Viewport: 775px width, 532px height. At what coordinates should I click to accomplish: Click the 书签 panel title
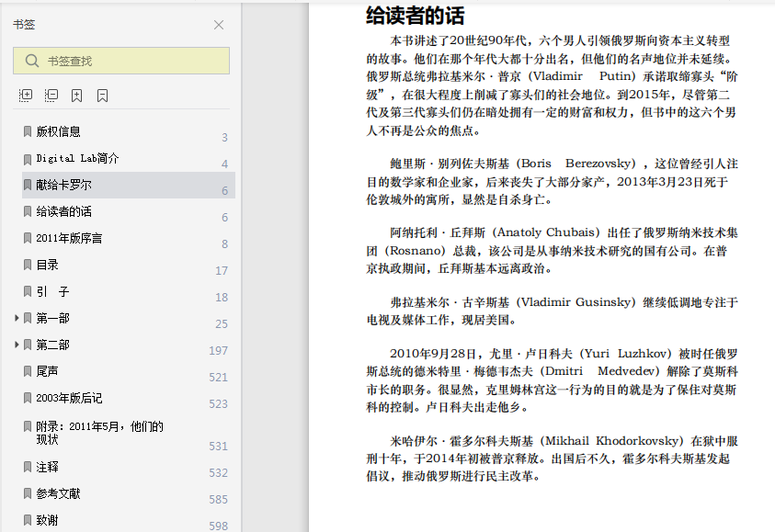24,25
